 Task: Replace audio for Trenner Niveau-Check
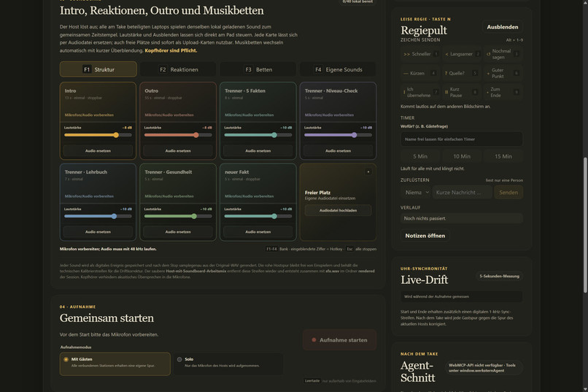338,151
